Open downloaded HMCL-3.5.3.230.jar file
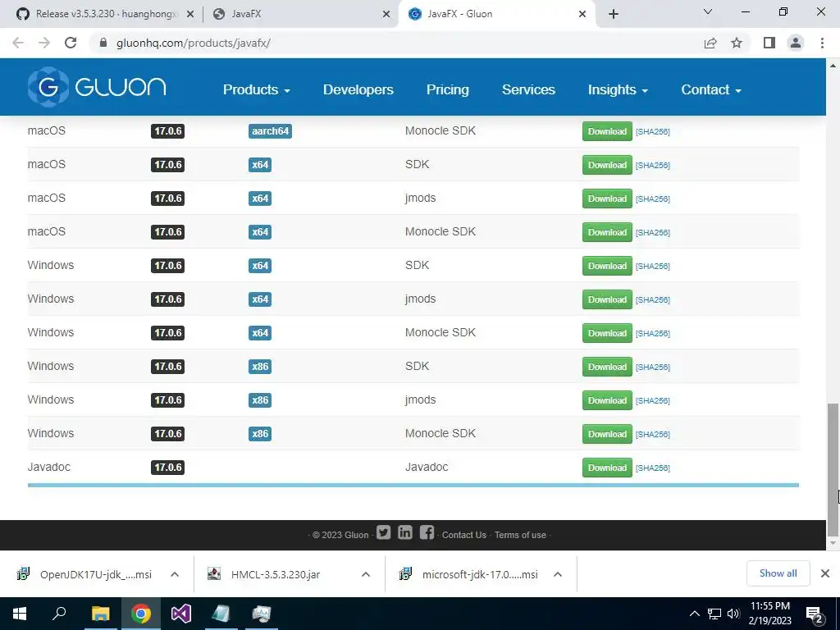Image resolution: width=840 pixels, height=630 pixels. pyautogui.click(x=276, y=574)
